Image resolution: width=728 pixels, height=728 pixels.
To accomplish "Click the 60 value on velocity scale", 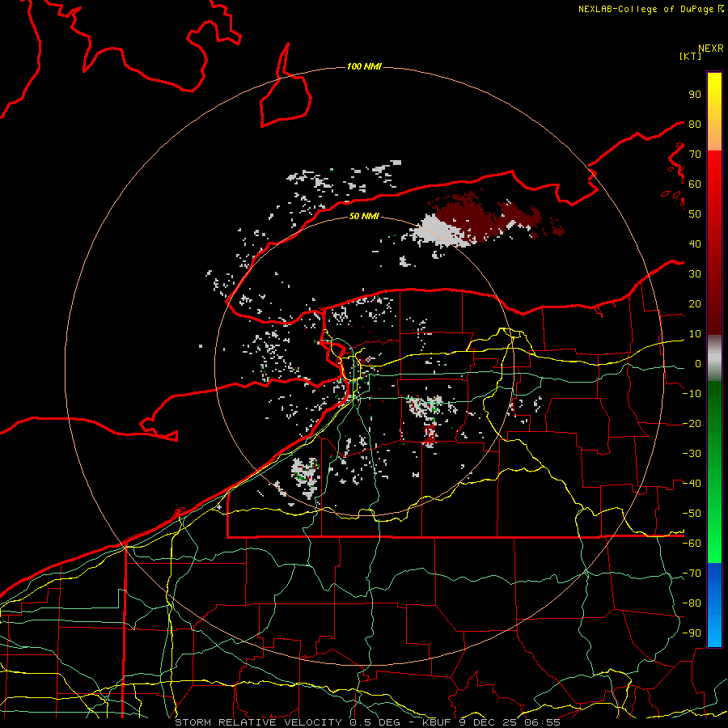I will 695,184.
